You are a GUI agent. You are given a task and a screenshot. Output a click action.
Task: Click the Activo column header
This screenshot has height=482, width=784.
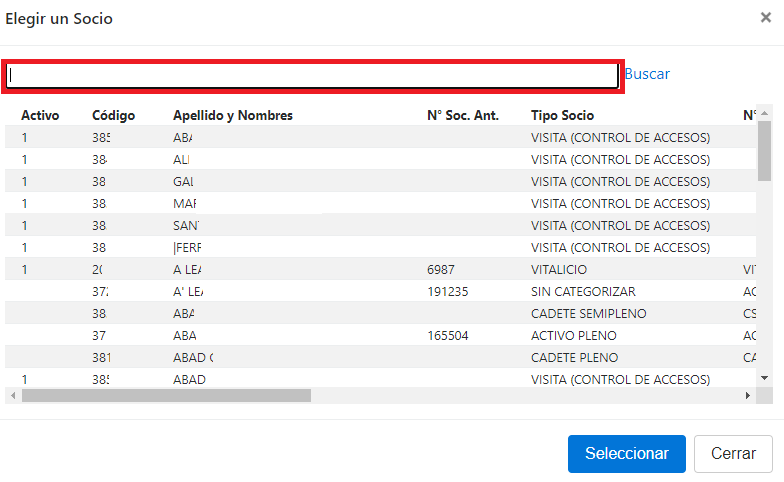(40, 116)
